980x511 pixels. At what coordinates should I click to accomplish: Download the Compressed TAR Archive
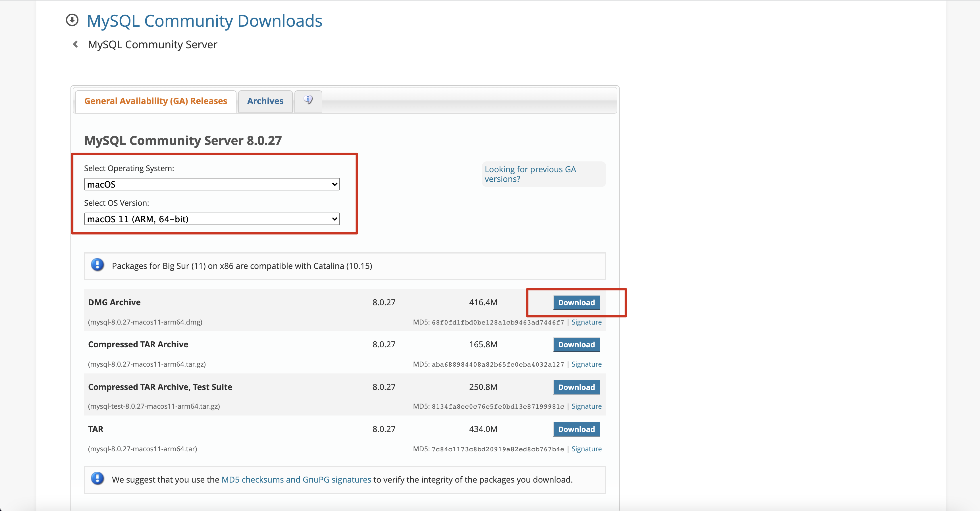[x=576, y=345]
